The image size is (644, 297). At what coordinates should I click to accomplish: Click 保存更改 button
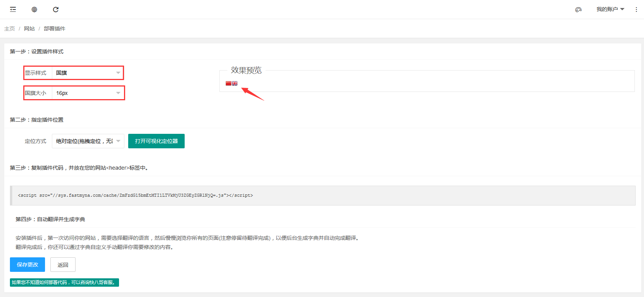(x=27, y=265)
